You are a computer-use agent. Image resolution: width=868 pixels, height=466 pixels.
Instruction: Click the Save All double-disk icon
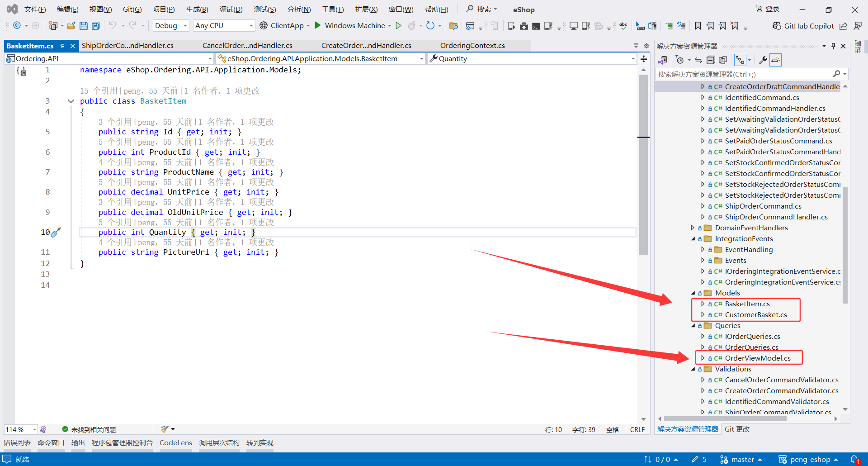[96, 26]
